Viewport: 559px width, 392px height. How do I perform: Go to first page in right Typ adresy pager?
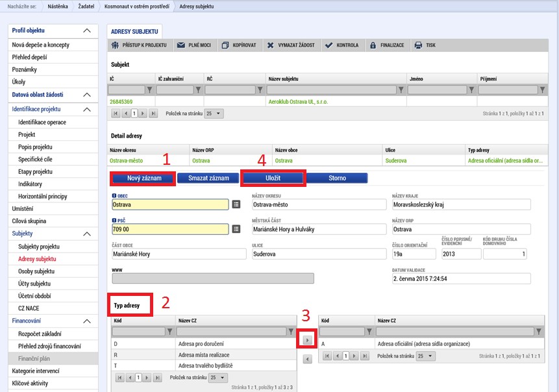[x=327, y=356]
